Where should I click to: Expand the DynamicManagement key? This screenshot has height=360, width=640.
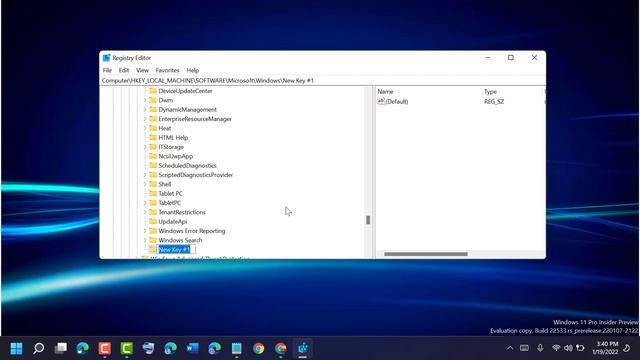click(144, 109)
